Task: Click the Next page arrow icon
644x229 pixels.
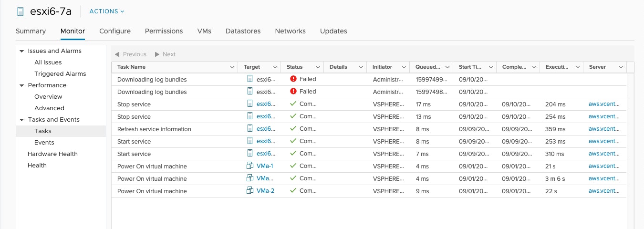Action: pos(157,54)
